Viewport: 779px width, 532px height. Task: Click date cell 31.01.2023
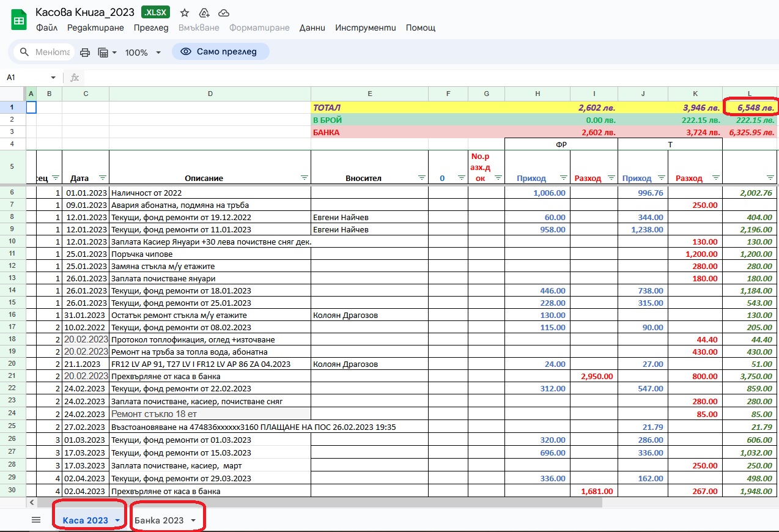tap(86, 315)
